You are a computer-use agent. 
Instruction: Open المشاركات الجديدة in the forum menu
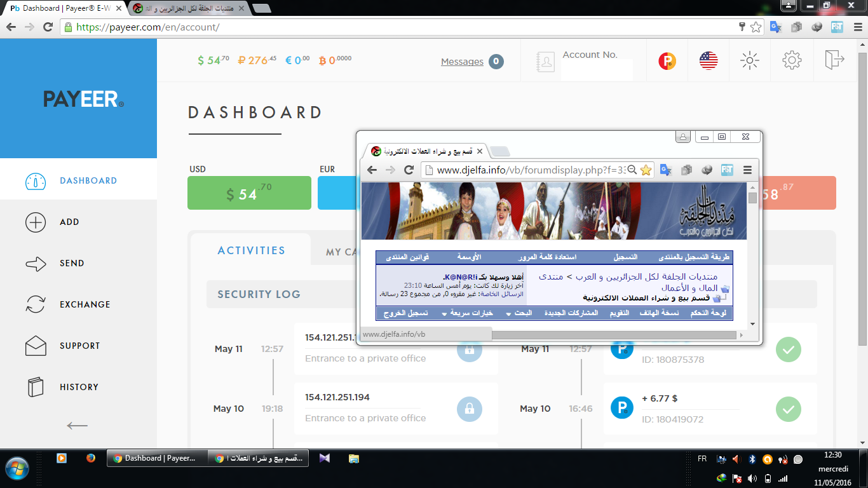(571, 313)
